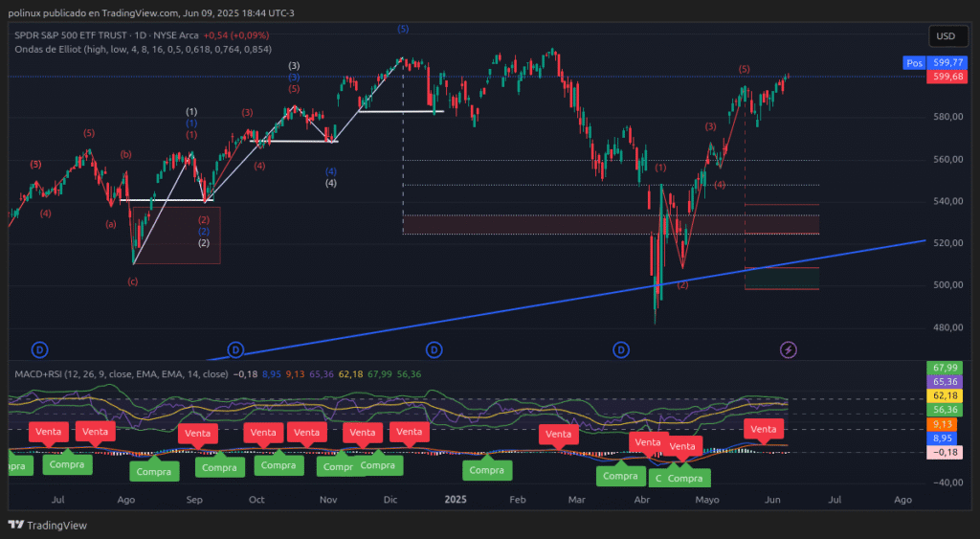The height and width of the screenshot is (539, 980).
Task: Click the dividend D marker near late September
Action: click(x=235, y=350)
